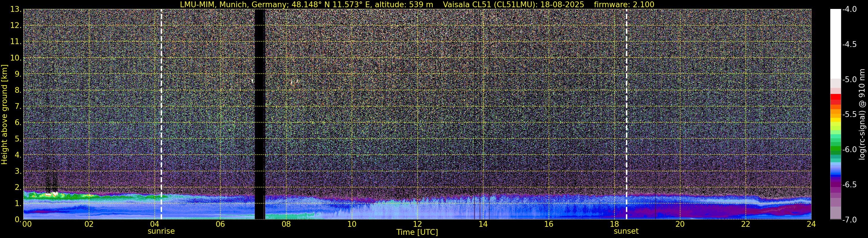Click the '8.' tick on the height axis
The image size is (868, 238).
tap(18, 90)
